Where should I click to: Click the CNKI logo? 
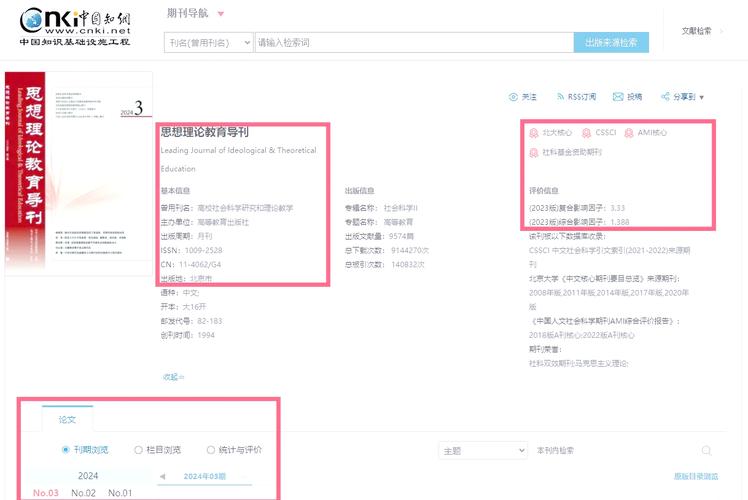click(75, 26)
